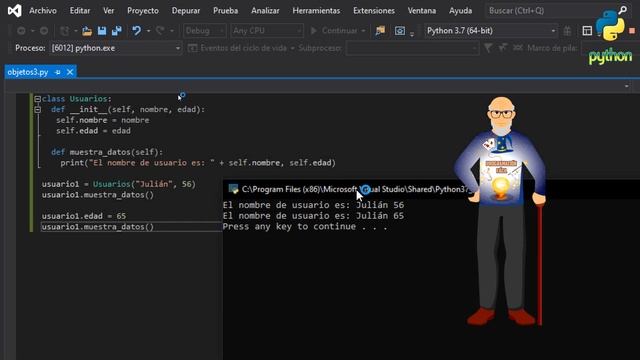Open the Depurar menu

(186, 11)
